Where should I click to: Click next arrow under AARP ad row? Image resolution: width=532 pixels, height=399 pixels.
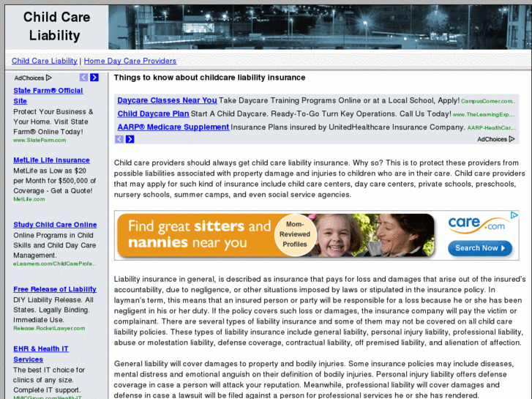pos(130,139)
